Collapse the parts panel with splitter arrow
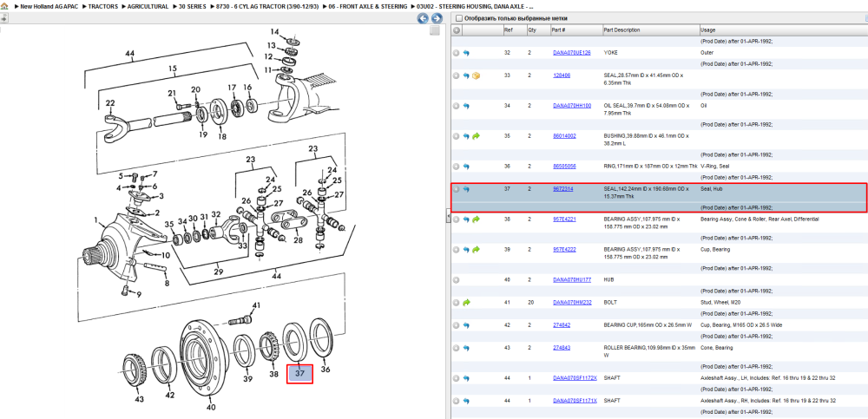Image resolution: width=868 pixels, height=419 pixels. [x=448, y=217]
